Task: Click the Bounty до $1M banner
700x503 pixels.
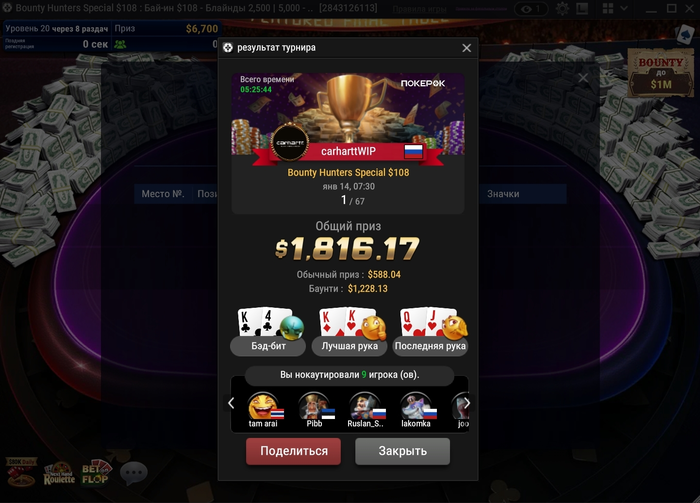Action: [x=661, y=73]
